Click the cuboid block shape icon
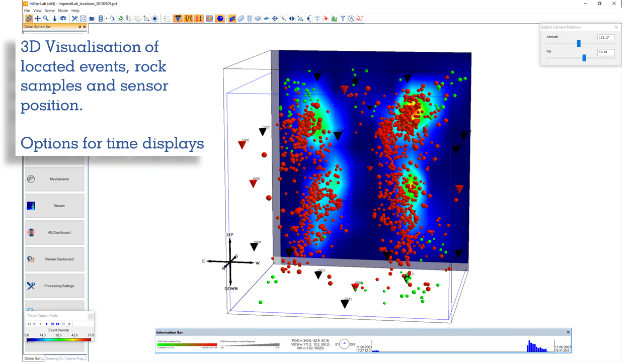Image resolution: width=644 pixels, height=362 pixels. pos(258,19)
